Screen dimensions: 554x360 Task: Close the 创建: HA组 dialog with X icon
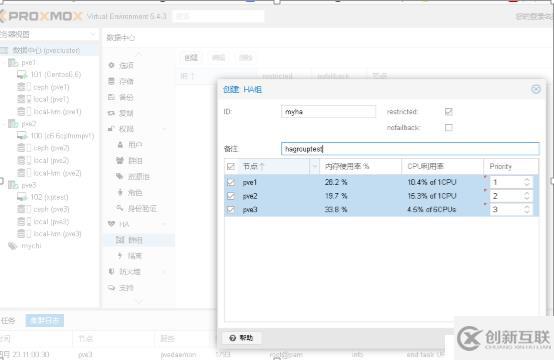click(536, 89)
